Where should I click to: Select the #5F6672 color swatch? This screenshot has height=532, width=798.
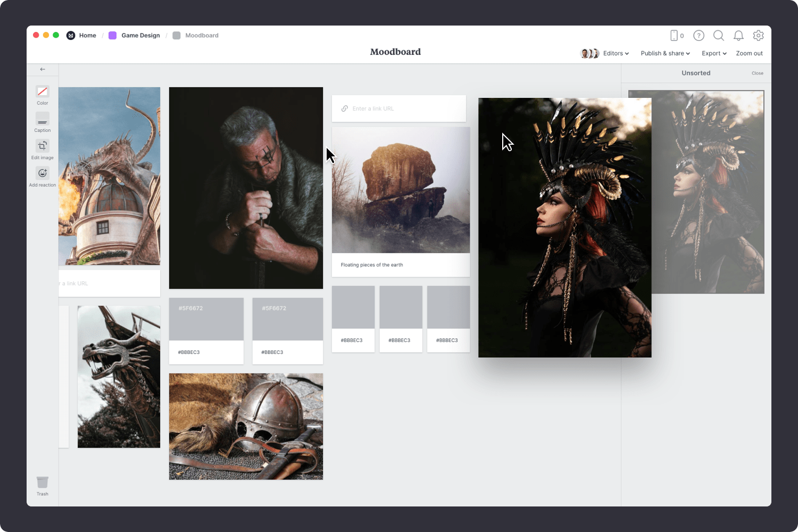[206, 319]
